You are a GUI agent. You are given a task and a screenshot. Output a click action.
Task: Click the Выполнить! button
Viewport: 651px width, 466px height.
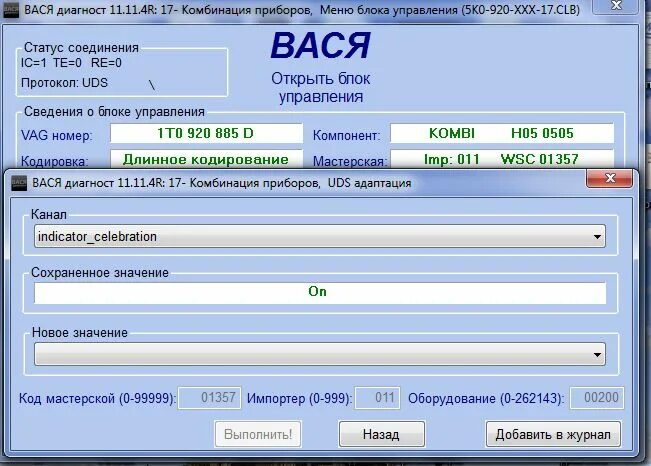(x=258, y=434)
